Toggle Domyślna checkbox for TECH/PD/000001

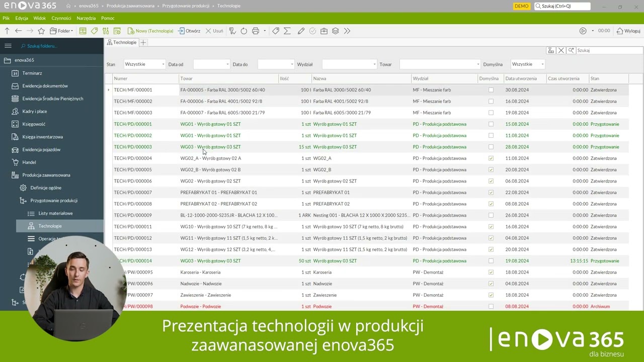[491, 124]
